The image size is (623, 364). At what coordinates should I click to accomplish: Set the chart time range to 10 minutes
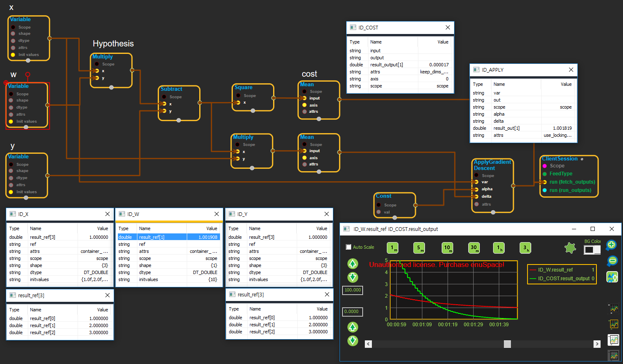coord(447,248)
